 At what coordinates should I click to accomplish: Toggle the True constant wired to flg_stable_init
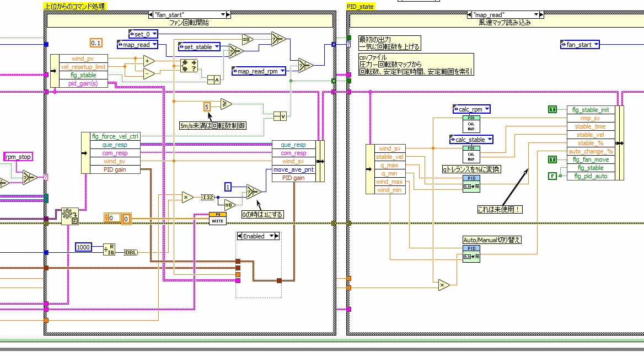(x=552, y=109)
